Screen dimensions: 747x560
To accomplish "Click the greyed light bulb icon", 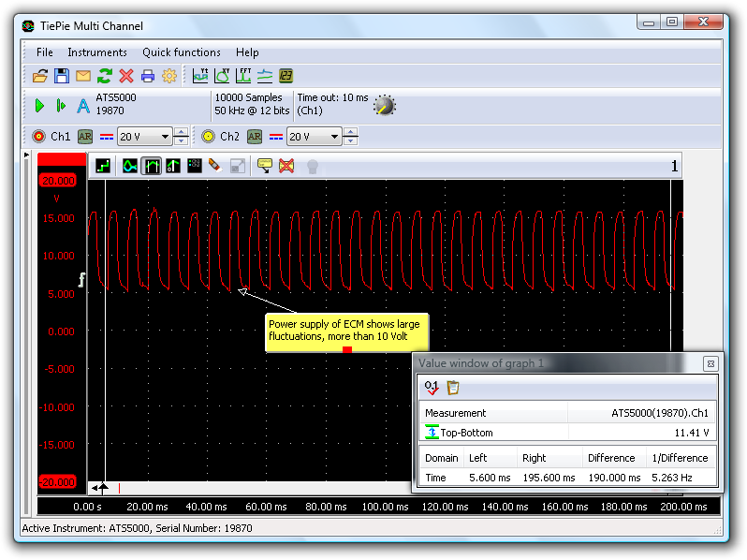I will pyautogui.click(x=313, y=167).
